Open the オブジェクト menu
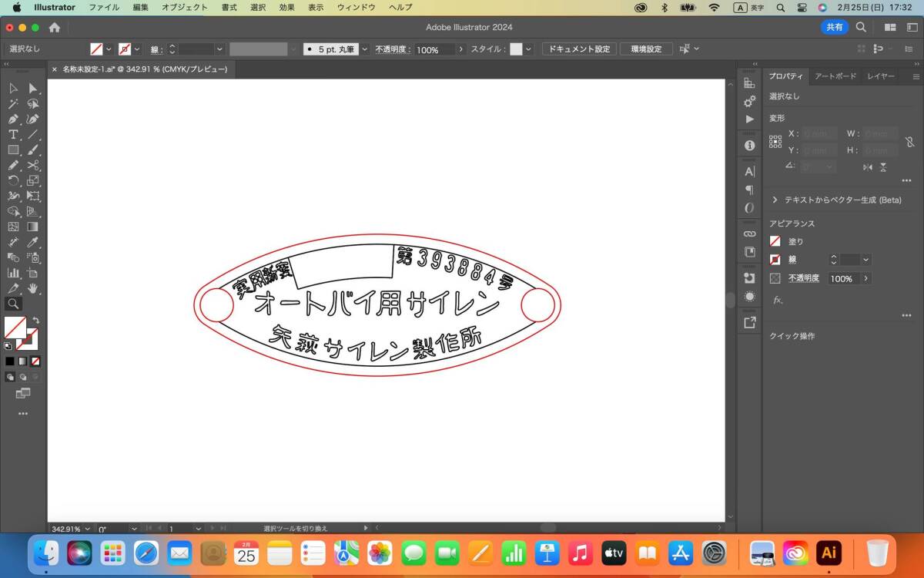 [x=184, y=7]
